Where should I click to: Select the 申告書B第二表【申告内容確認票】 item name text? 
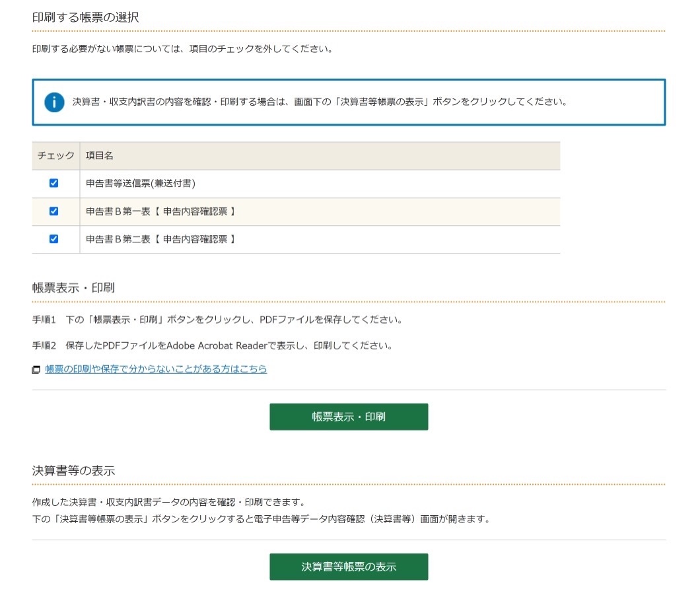[x=160, y=239]
